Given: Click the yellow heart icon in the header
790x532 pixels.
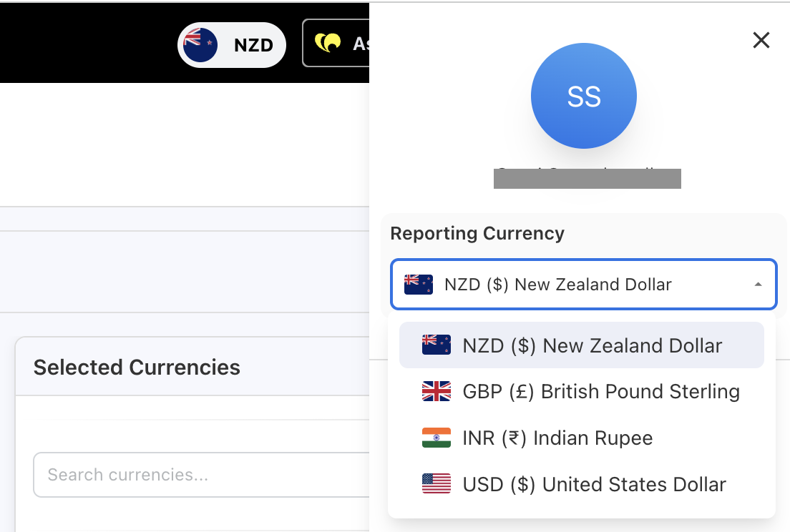Looking at the screenshot, I should [x=328, y=44].
